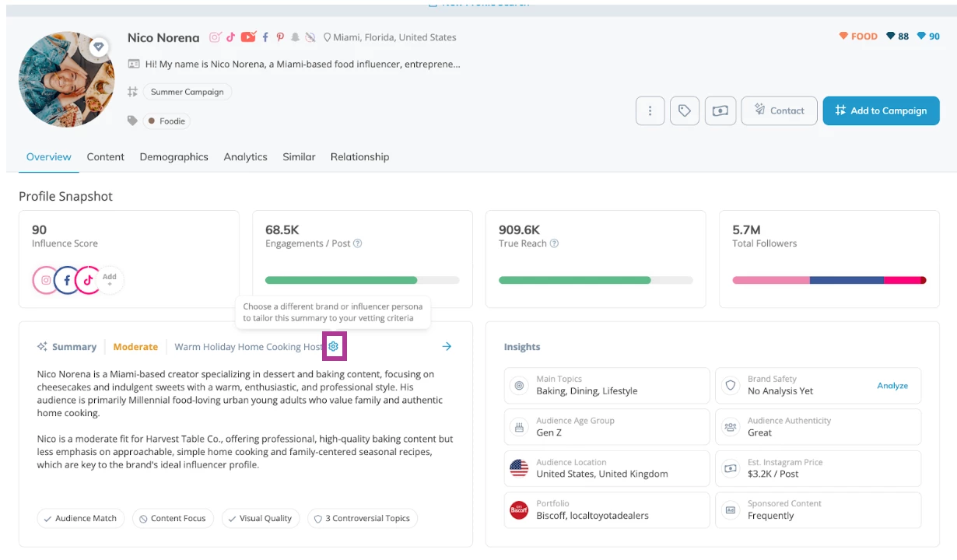Go to the Relationship tab
This screenshot has width=957, height=560.
[359, 156]
